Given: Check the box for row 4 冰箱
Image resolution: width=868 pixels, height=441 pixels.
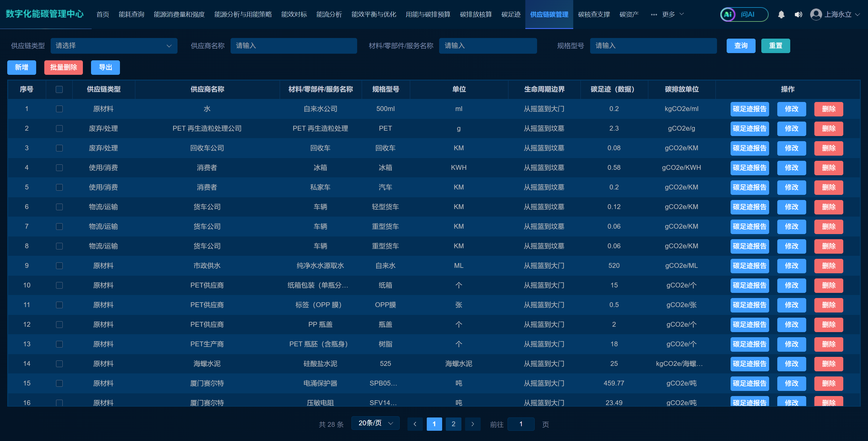Looking at the screenshot, I should [x=59, y=168].
